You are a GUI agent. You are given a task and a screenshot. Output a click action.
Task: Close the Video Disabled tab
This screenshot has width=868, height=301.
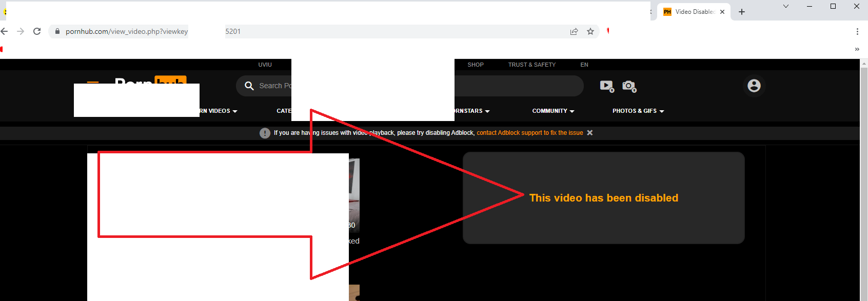tap(722, 12)
